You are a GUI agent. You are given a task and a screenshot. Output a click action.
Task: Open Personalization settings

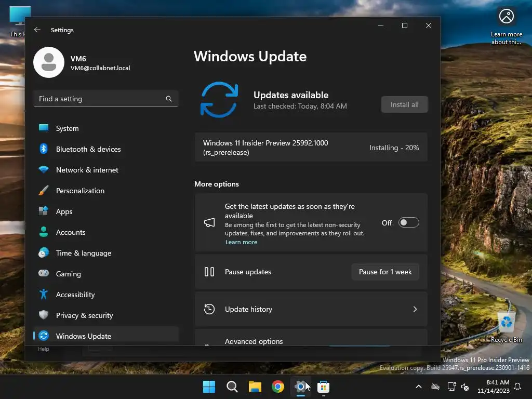[106, 191]
